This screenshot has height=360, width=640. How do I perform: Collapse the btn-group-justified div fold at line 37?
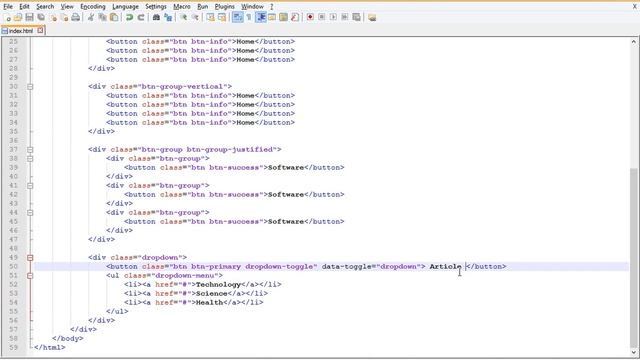click(x=30, y=149)
